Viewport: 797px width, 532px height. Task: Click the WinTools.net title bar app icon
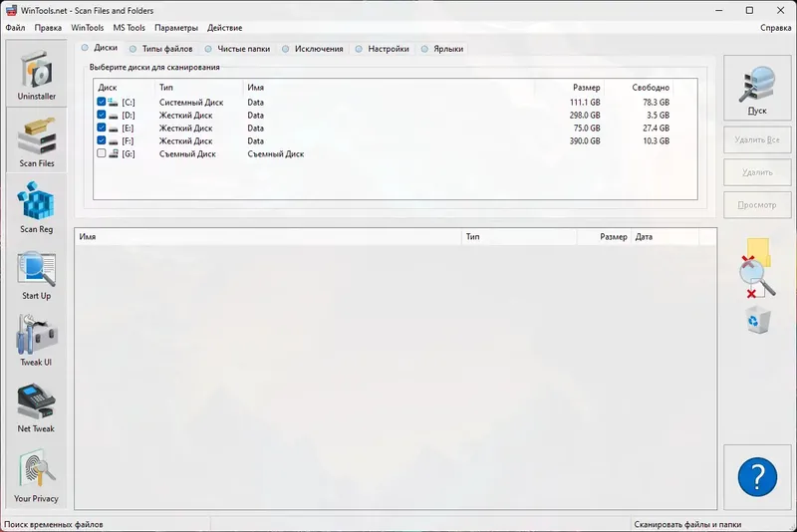click(x=11, y=10)
